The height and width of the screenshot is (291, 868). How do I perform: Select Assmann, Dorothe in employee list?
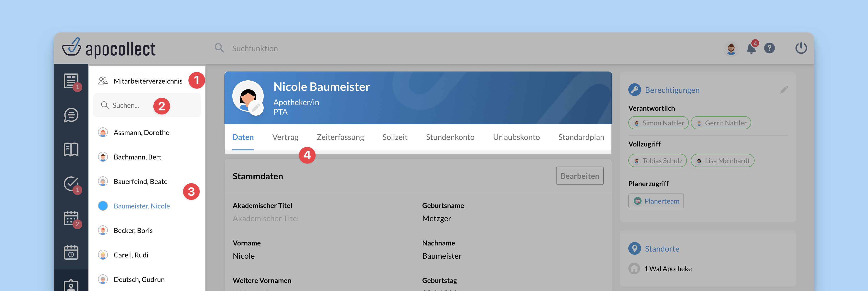click(x=147, y=132)
